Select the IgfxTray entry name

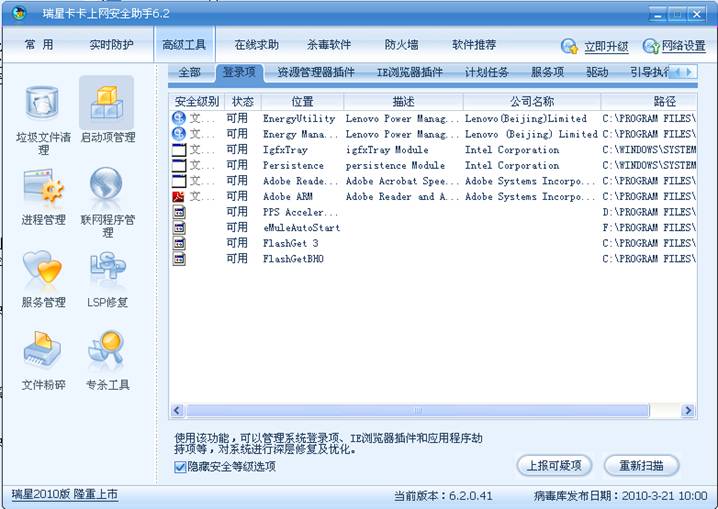285,150
